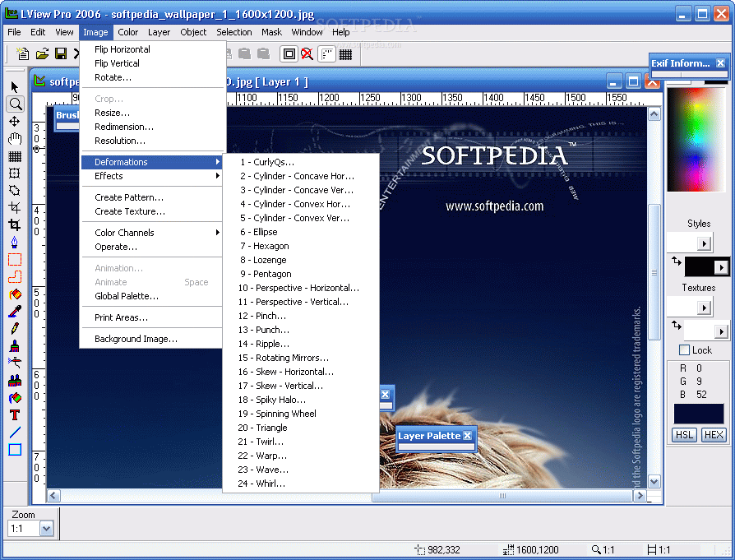Click the black foreground style swatch

point(700,267)
